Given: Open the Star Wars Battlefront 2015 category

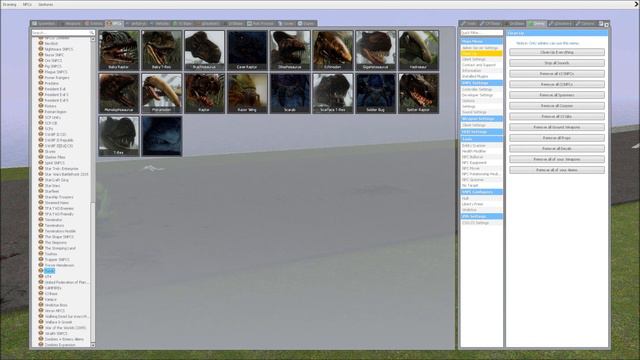Looking at the screenshot, I should click(66, 174).
